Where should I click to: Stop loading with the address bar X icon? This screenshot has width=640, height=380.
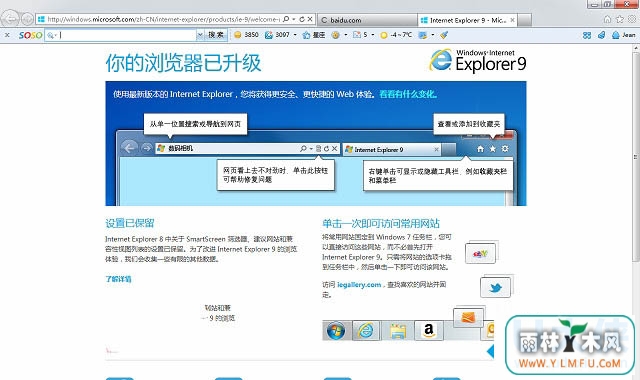click(x=310, y=19)
